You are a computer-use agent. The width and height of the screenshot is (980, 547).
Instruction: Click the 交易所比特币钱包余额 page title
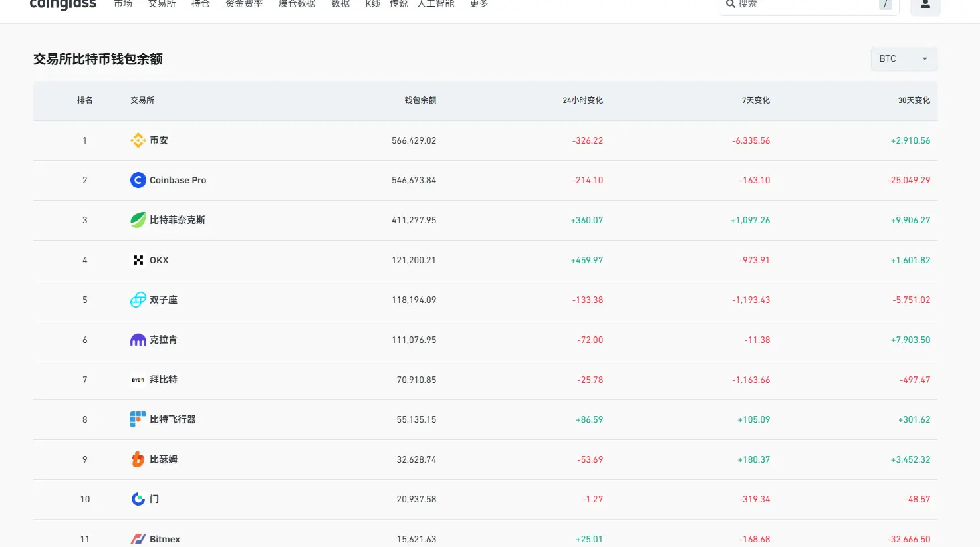pos(98,59)
